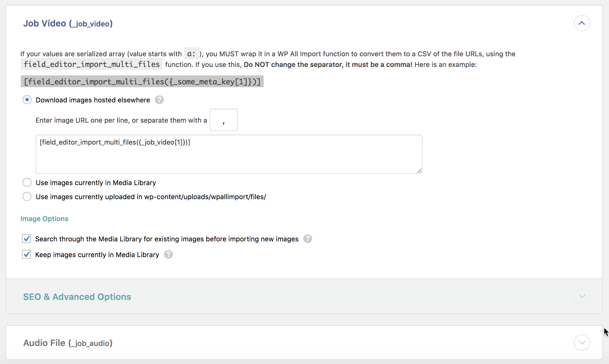Toggle Keep images currently in Media Library

point(26,255)
